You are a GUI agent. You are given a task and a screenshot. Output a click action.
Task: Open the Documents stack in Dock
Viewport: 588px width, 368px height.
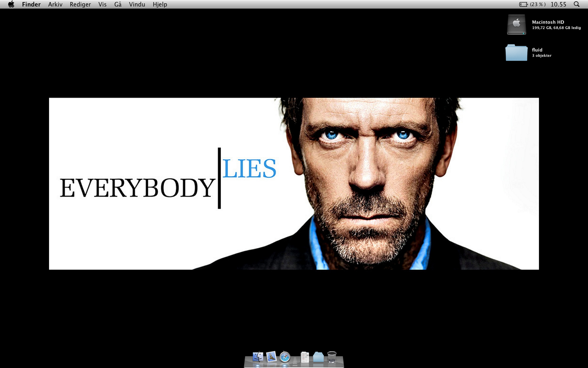[x=305, y=357]
